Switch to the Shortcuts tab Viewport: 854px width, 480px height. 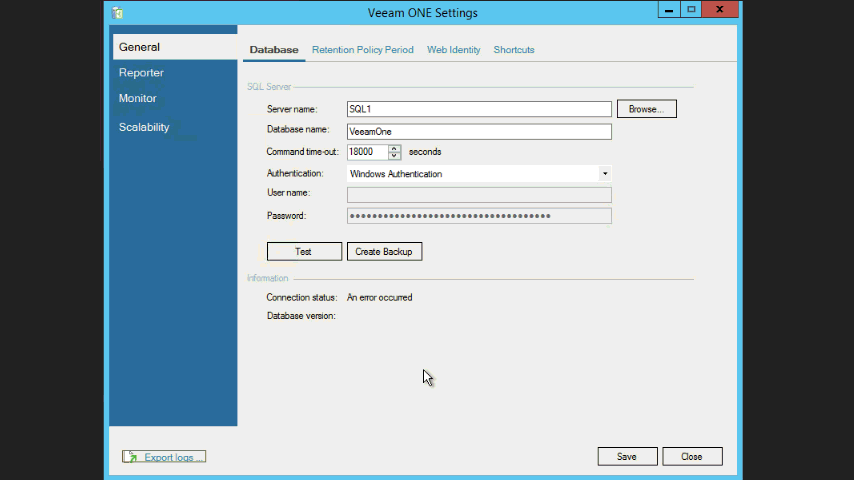click(514, 50)
